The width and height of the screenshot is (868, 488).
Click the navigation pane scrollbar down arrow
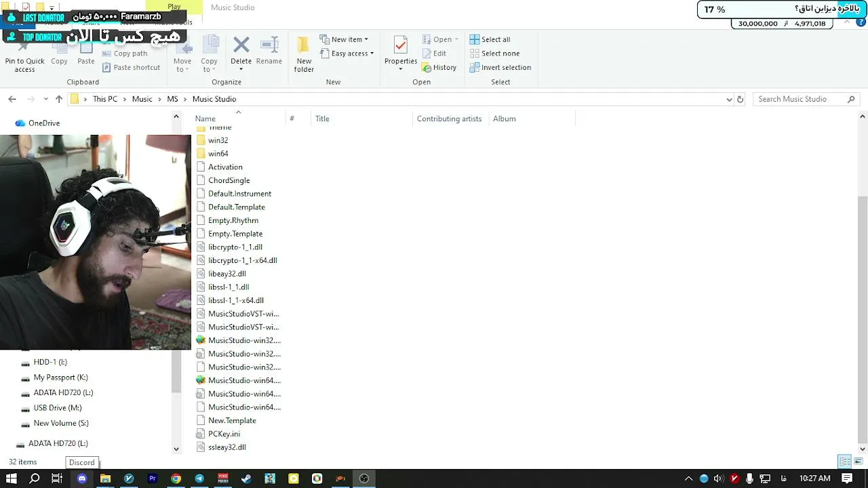pos(176,449)
